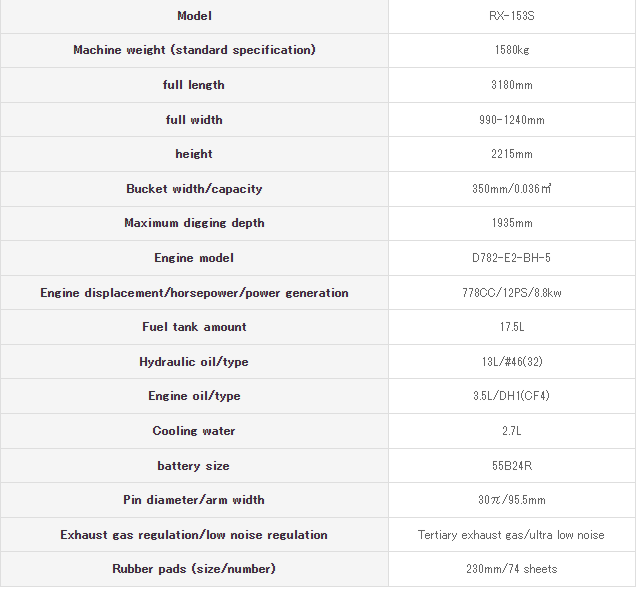Screen dimensions: 636x592
Task: Select the 350mm/0.036㎥ bucket value
Action: pyautogui.click(x=511, y=189)
